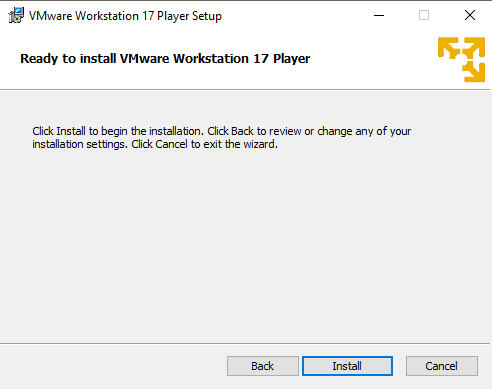Click the divider line below the header

click(x=245, y=89)
